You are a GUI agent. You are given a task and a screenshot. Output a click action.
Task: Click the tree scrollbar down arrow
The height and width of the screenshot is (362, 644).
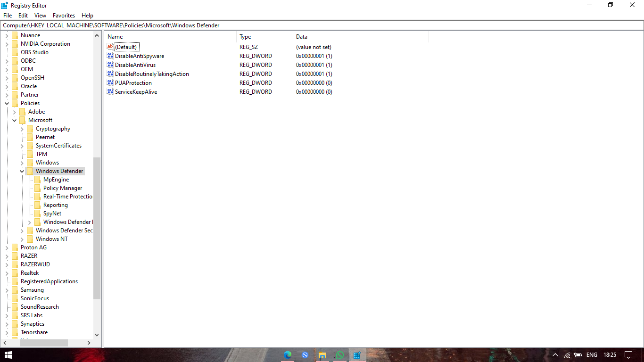click(97, 335)
